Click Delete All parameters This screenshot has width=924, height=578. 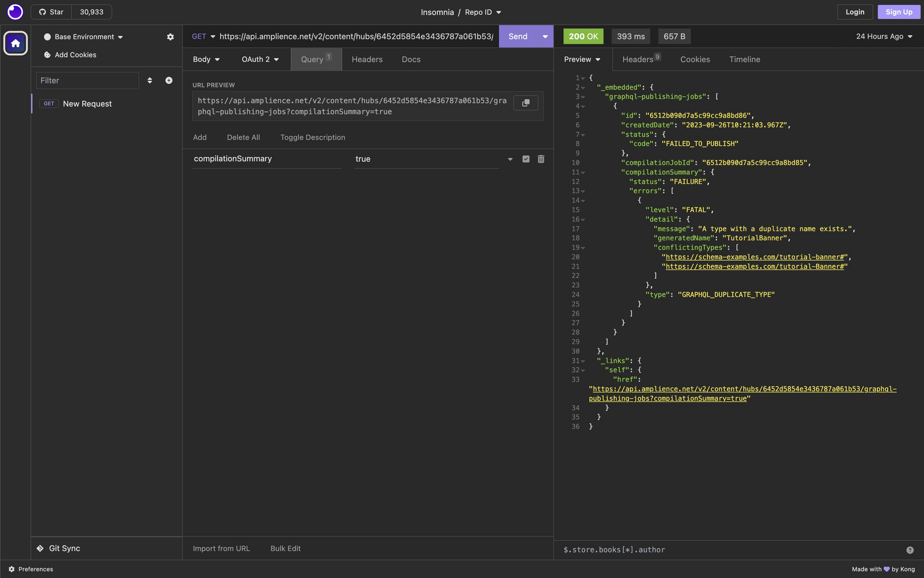click(243, 137)
